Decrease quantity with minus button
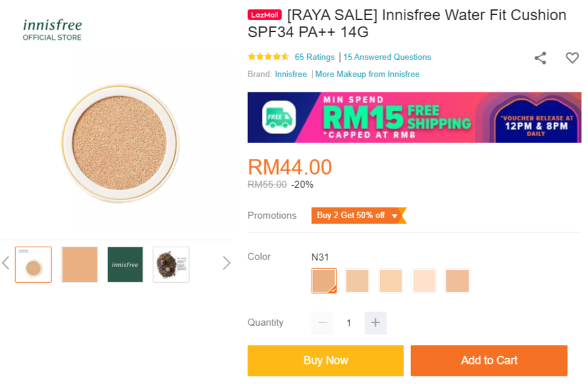The height and width of the screenshot is (384, 588). [x=322, y=323]
